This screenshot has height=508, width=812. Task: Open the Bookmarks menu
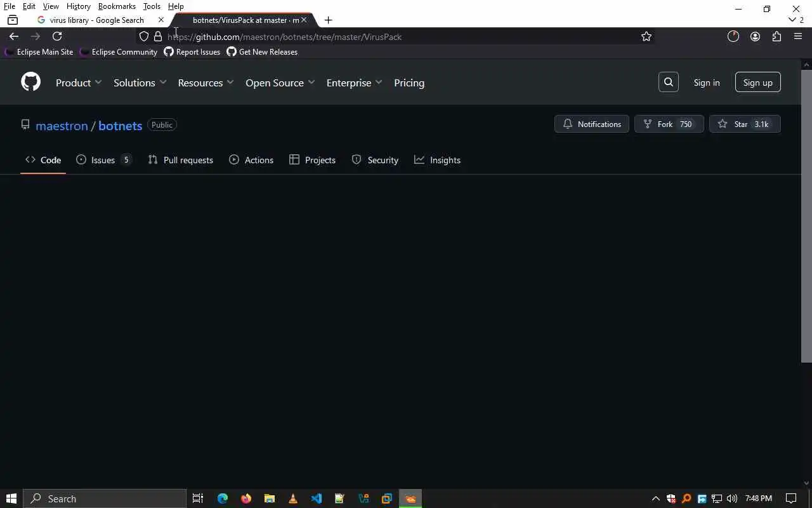(x=117, y=6)
